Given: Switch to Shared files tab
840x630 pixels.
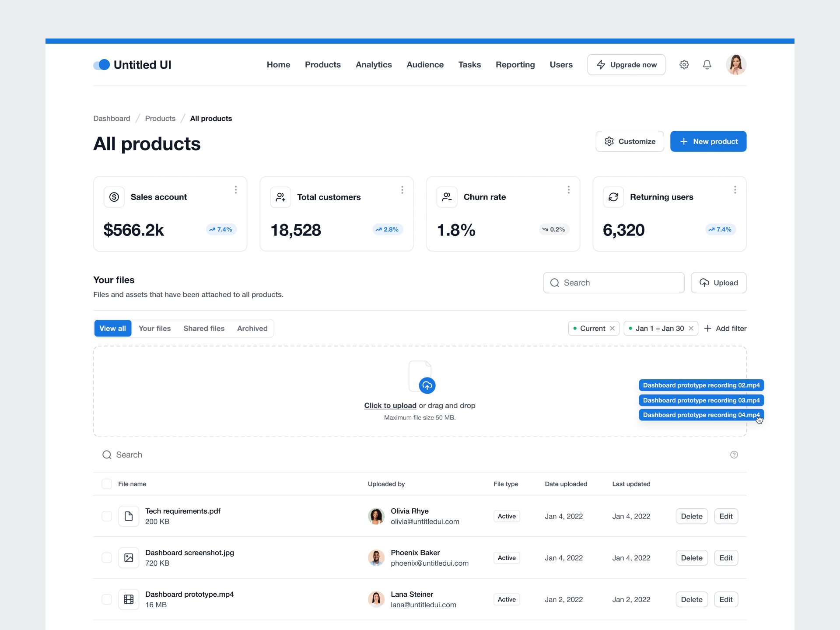Looking at the screenshot, I should 203,328.
